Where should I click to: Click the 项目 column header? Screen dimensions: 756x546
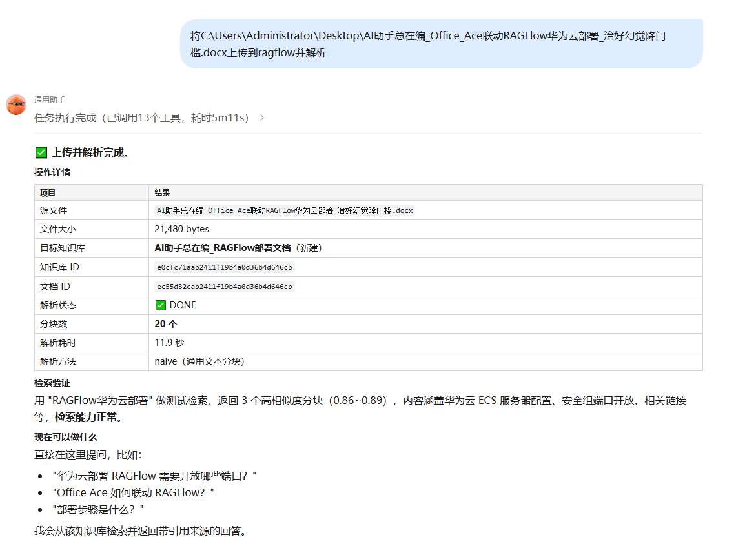point(48,193)
